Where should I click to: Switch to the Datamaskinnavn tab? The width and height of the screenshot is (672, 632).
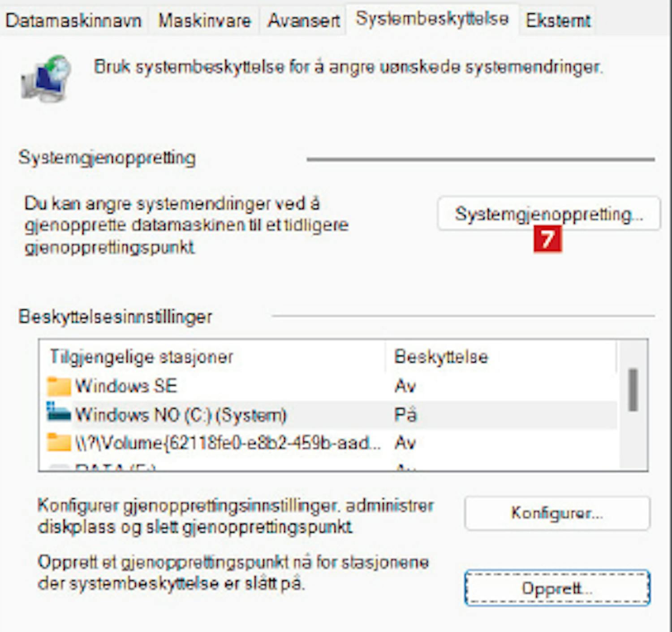[73, 21]
